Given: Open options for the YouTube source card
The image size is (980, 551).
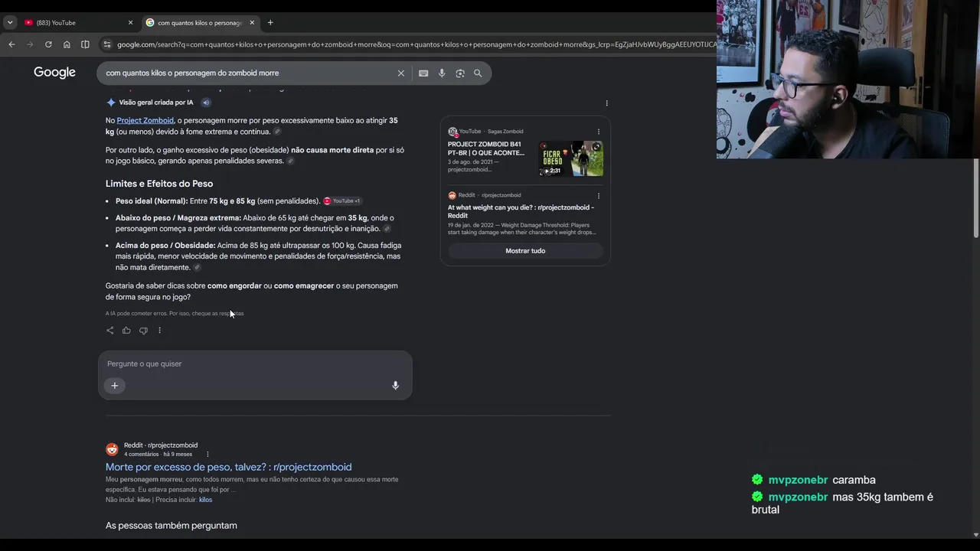Looking at the screenshot, I should [x=599, y=132].
